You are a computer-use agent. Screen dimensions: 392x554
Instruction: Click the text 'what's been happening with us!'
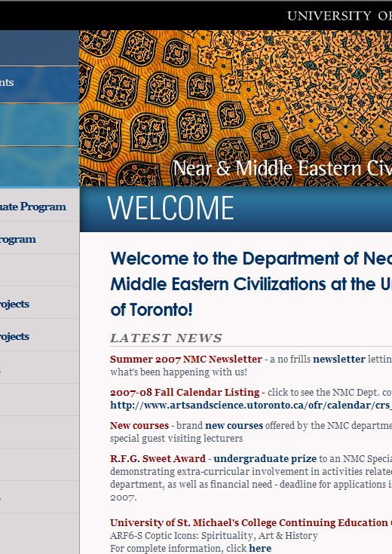(x=179, y=372)
